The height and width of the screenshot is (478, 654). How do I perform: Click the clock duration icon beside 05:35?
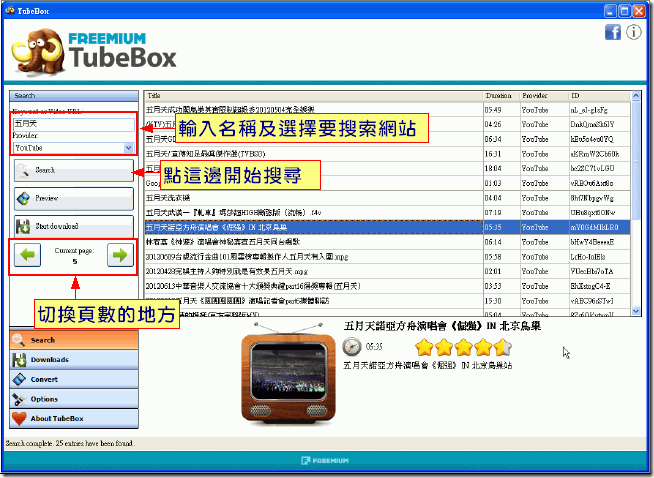tap(352, 347)
